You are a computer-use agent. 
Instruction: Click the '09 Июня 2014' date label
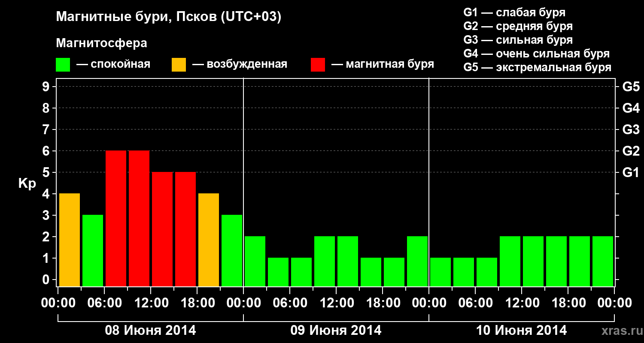click(x=336, y=330)
